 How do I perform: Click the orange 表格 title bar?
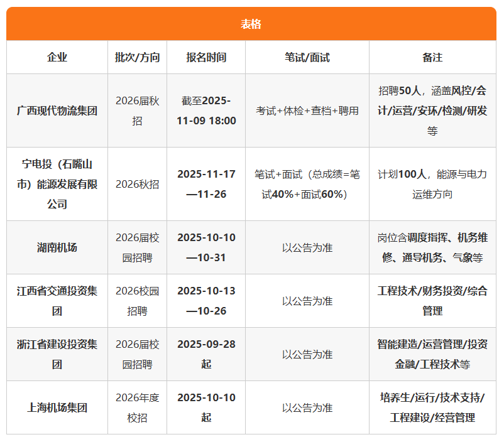click(x=251, y=24)
